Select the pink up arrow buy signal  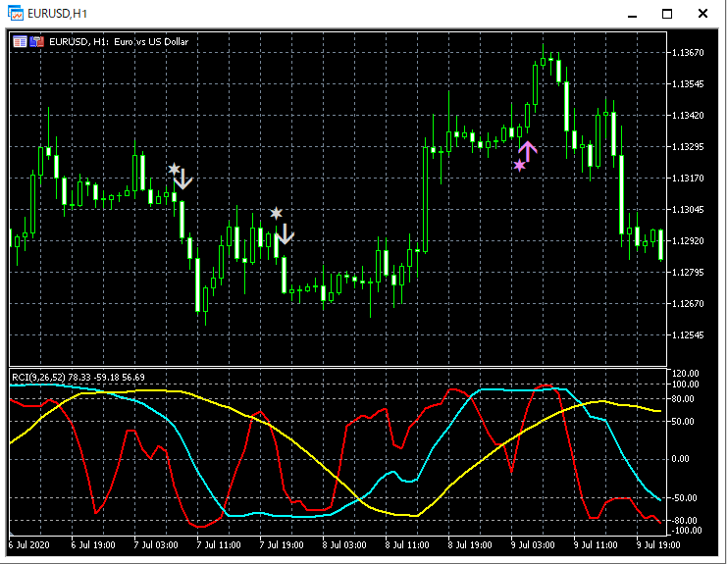[x=528, y=151]
